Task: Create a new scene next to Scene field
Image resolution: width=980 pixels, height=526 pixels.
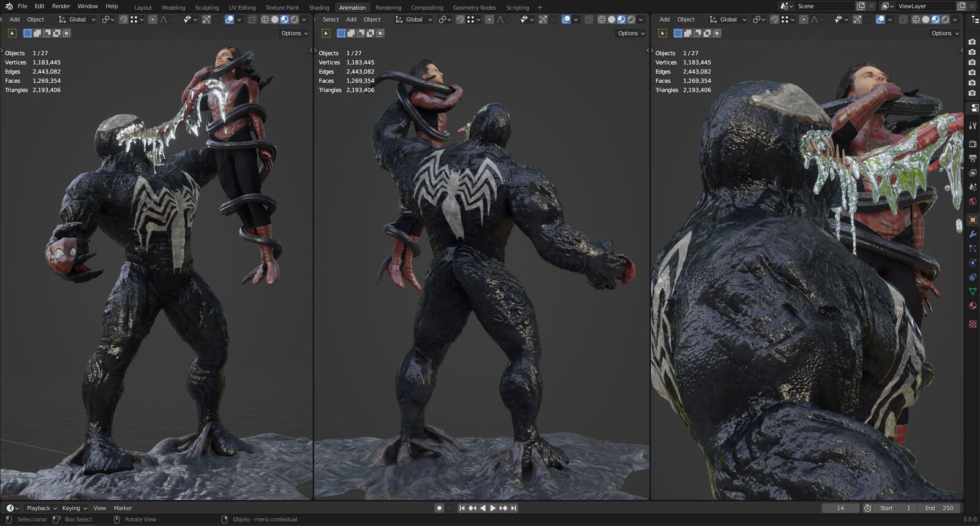Action: [x=861, y=6]
